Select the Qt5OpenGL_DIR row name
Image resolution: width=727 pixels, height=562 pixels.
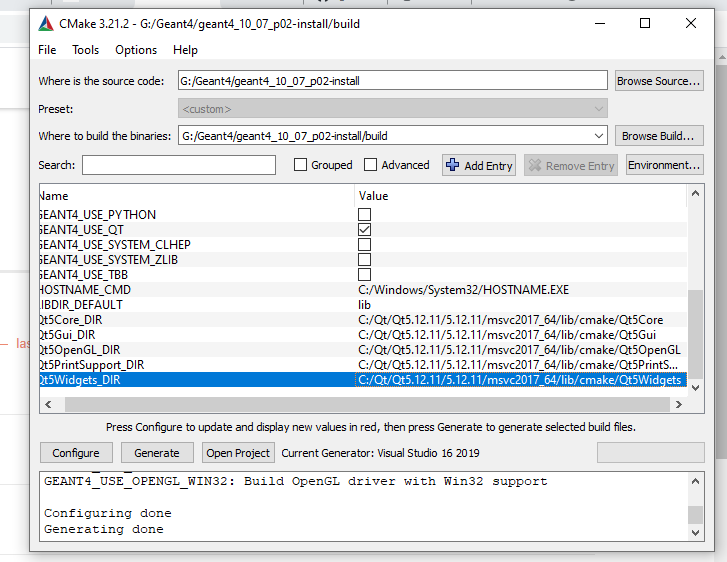[x=80, y=350]
